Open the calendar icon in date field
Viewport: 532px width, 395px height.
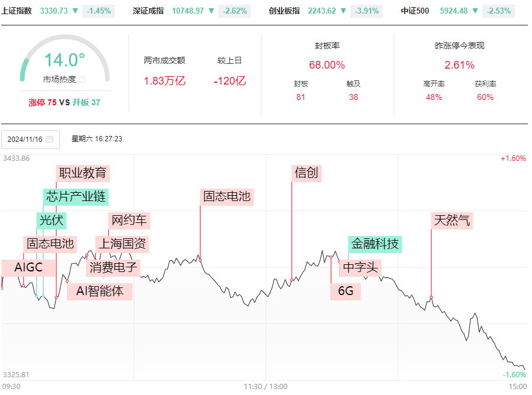tap(50, 139)
